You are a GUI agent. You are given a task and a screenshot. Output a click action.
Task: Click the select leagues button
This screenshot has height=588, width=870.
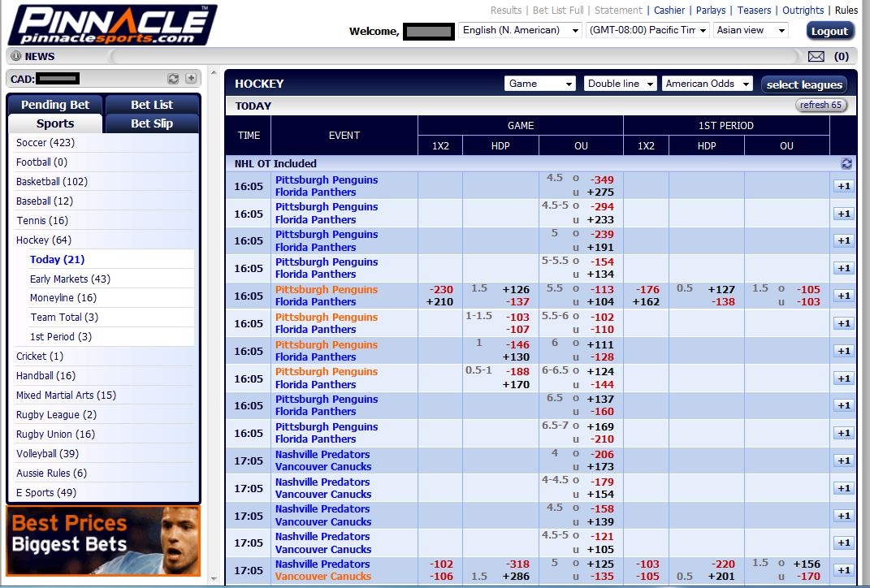(804, 84)
